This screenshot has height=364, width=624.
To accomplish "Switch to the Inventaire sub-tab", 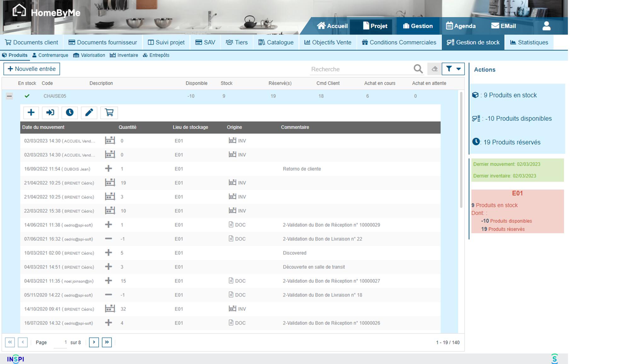I will [x=124, y=55].
